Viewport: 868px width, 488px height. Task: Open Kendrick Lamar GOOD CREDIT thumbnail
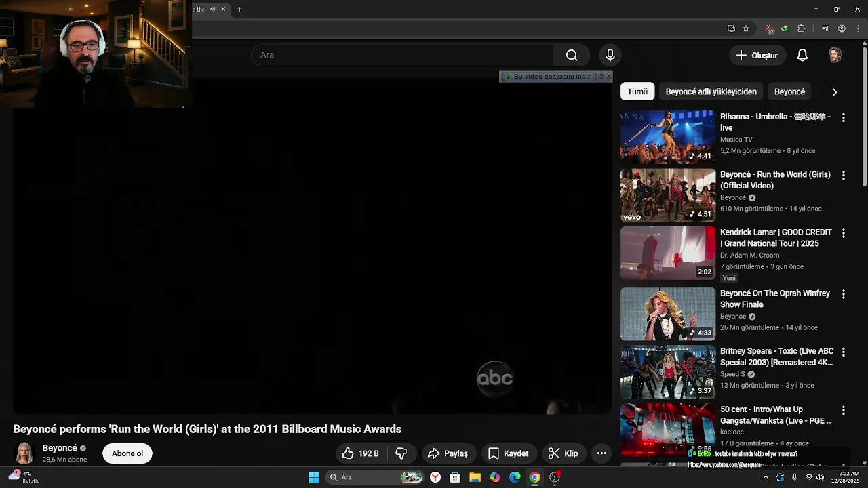pos(668,253)
